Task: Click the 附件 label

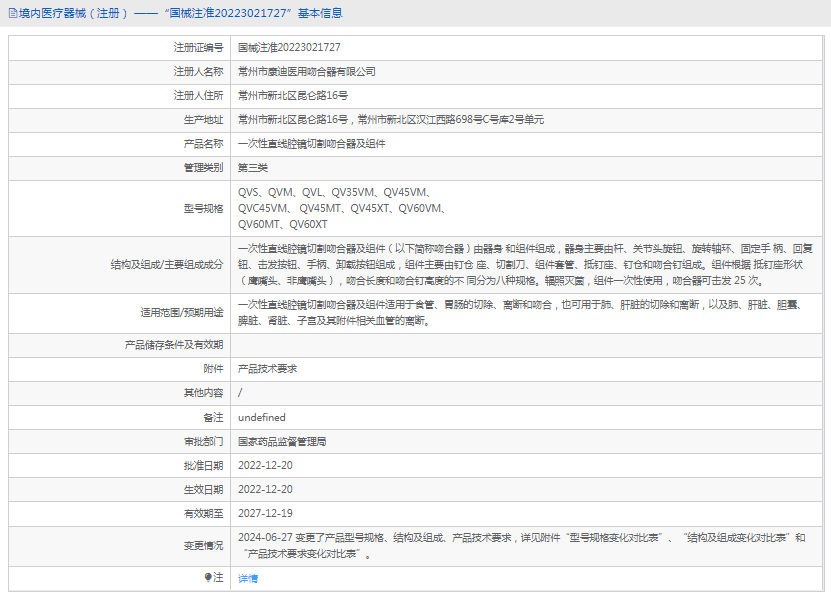Action: click(x=214, y=368)
